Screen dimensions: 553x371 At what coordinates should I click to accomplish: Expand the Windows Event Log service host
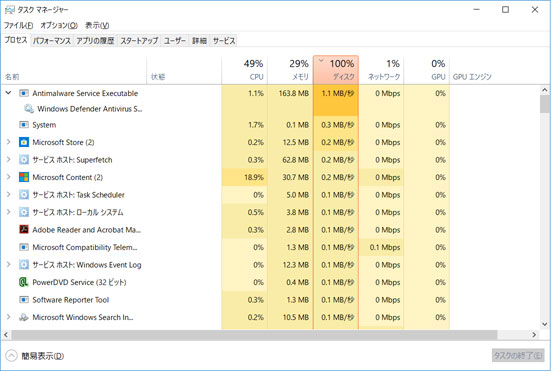point(8,264)
